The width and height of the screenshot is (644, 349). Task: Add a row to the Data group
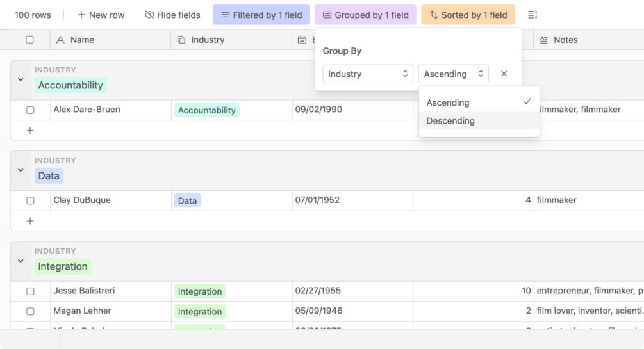click(x=30, y=222)
